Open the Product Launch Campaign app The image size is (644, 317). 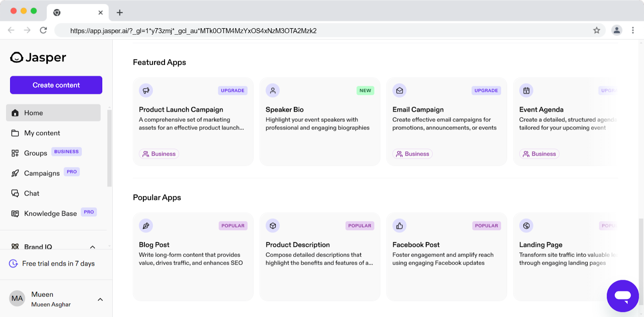(193, 121)
